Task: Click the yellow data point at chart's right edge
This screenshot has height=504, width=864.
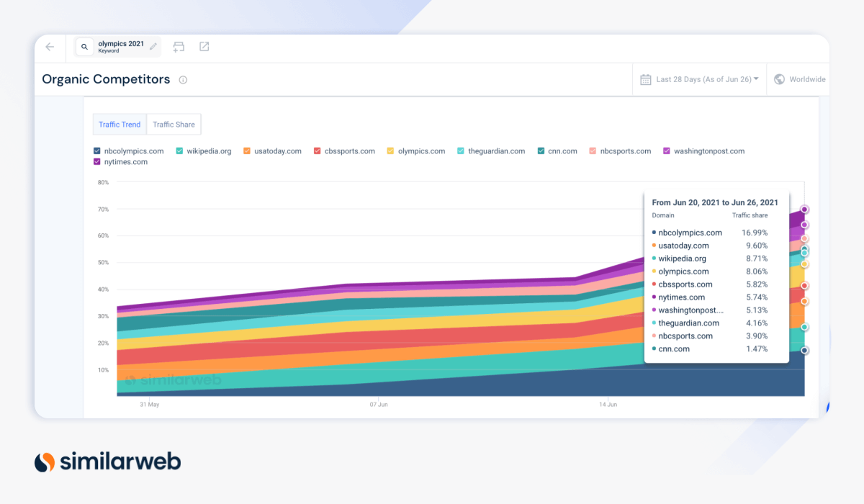Action: [805, 264]
